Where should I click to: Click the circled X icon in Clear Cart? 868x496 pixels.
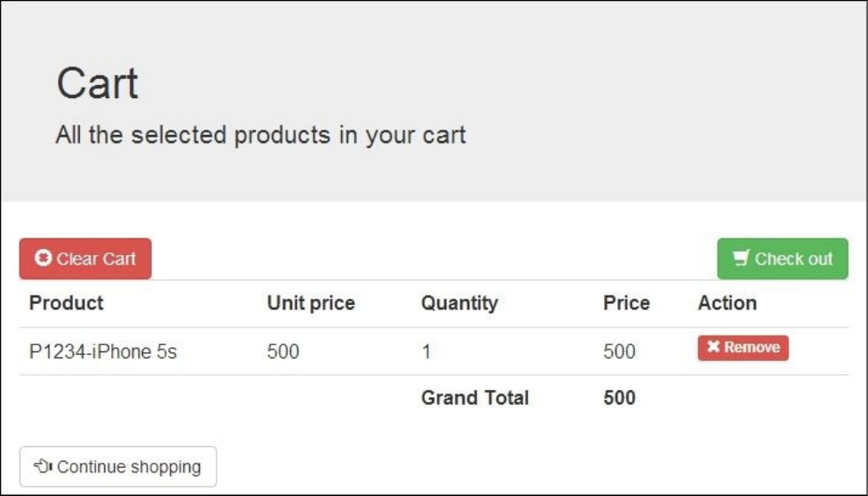pyautogui.click(x=43, y=259)
